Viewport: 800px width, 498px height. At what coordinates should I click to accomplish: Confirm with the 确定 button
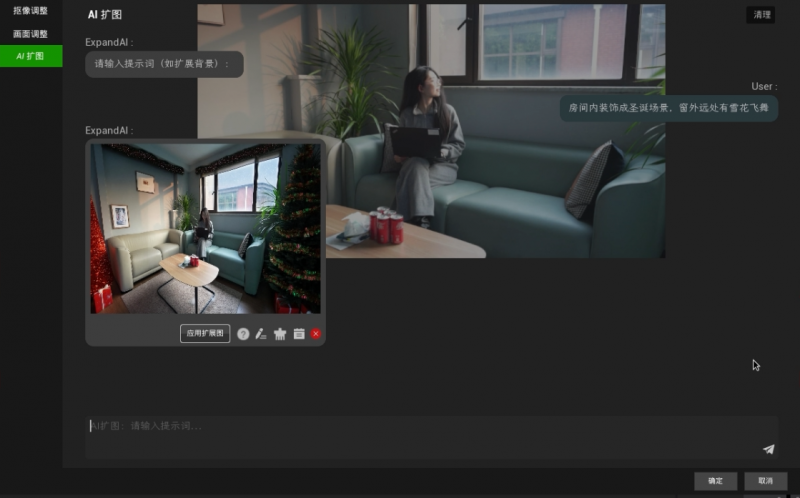pyautogui.click(x=715, y=481)
